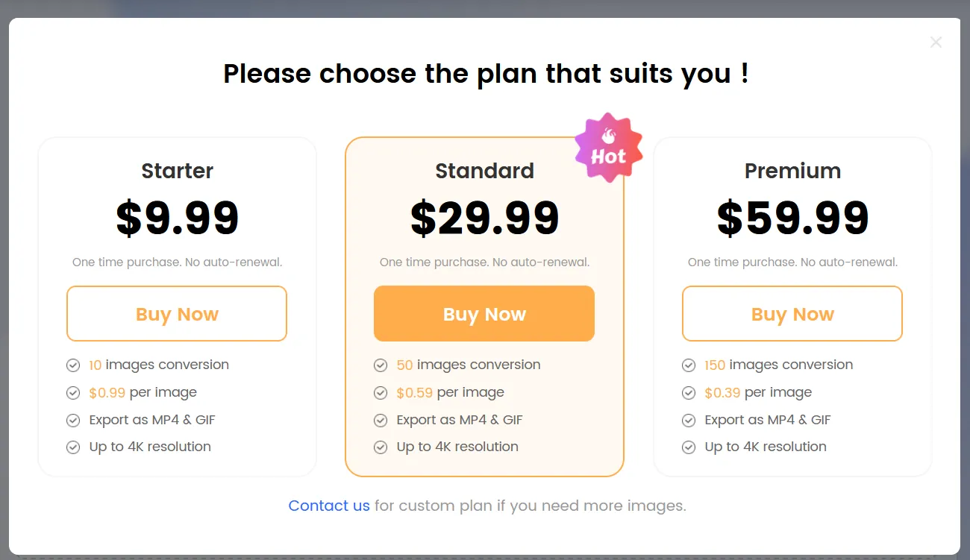The width and height of the screenshot is (970, 560).
Task: Click the checkmark beside Standard Export as MP4 & GIF
Action: (x=381, y=419)
